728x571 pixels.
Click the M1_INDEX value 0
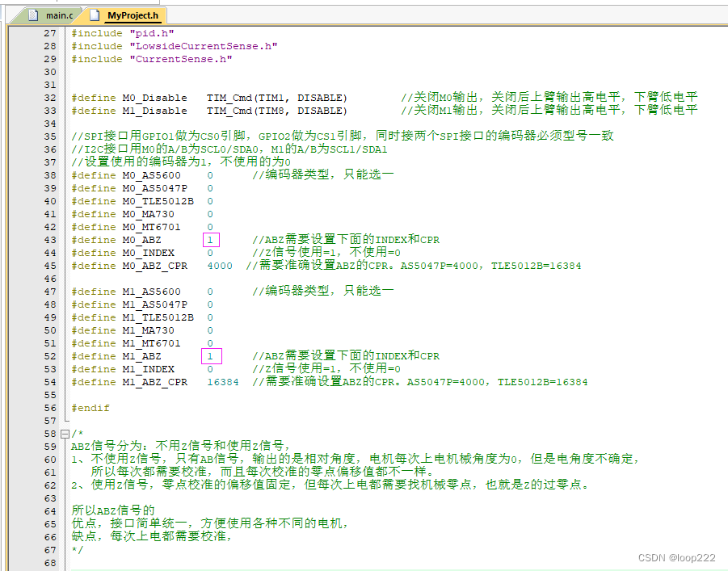pos(210,369)
